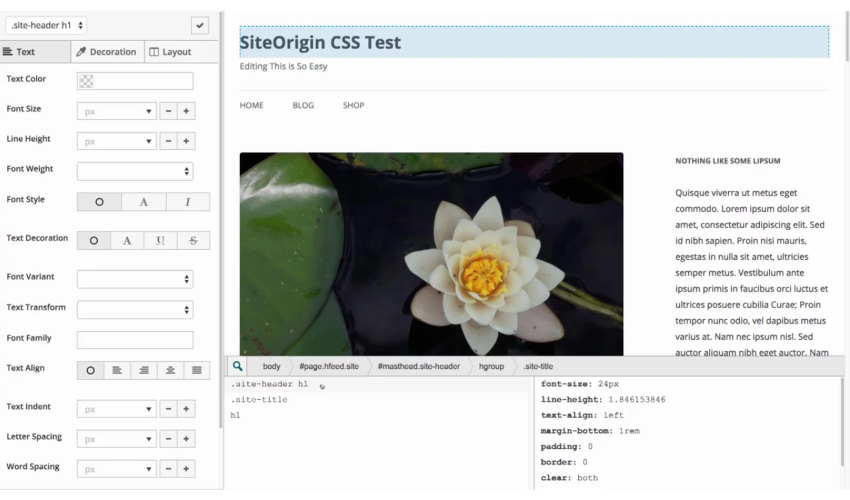This screenshot has width=850, height=500.
Task: Select Text Align center icon
Action: coord(170,370)
